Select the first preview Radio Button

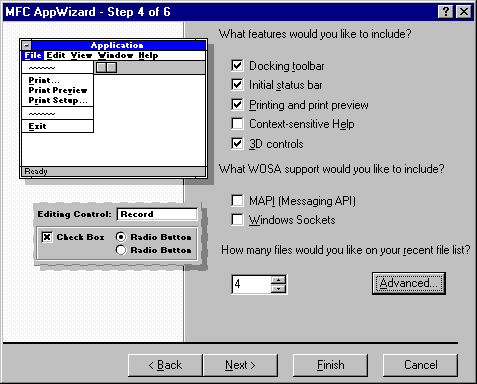(x=121, y=237)
